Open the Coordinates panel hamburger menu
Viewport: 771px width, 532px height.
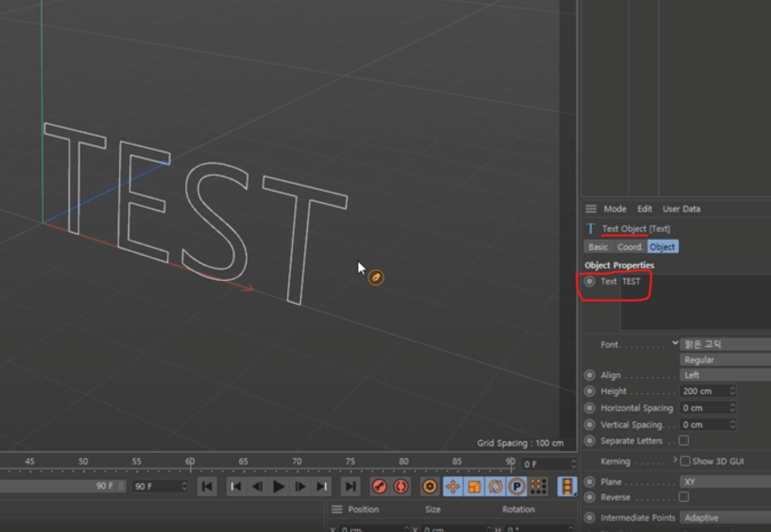[x=337, y=509]
